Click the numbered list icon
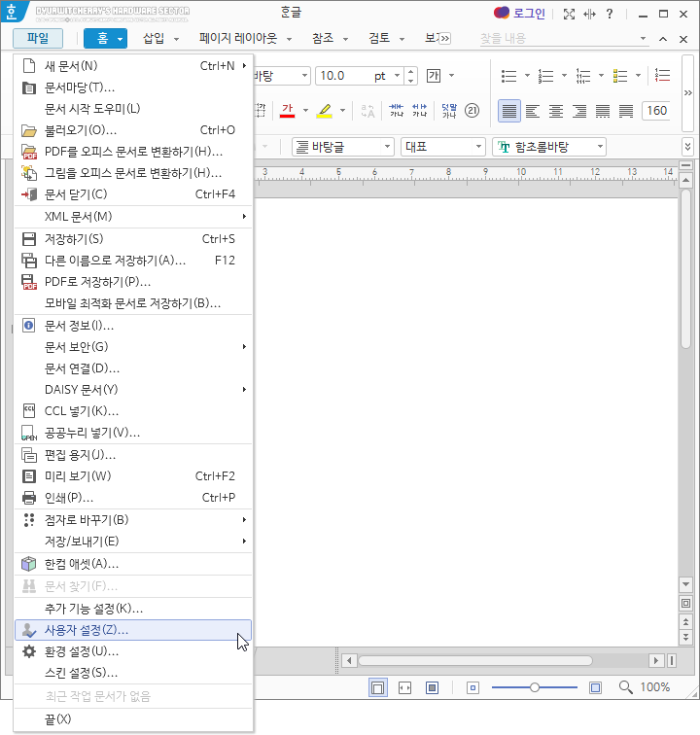 click(x=545, y=76)
